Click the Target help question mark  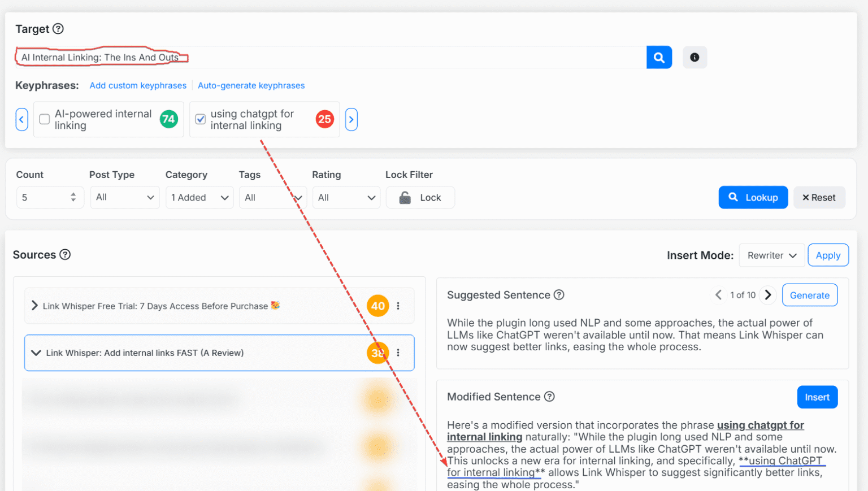click(x=58, y=29)
